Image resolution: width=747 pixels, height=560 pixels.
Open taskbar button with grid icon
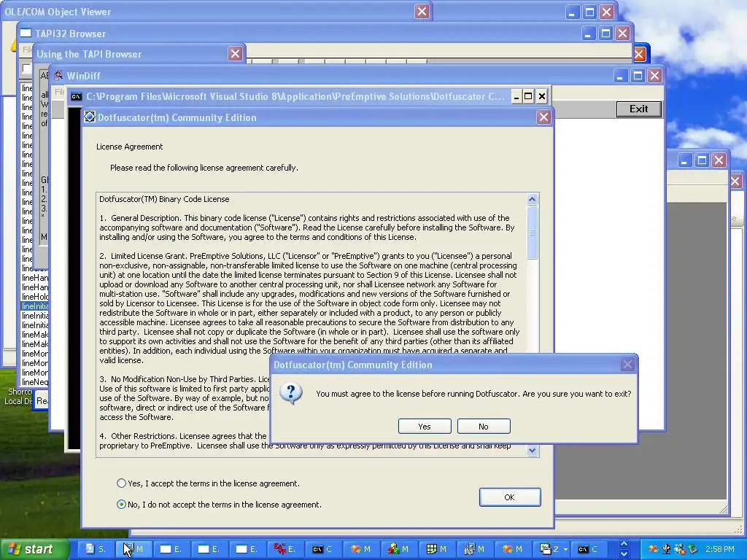coord(437,549)
